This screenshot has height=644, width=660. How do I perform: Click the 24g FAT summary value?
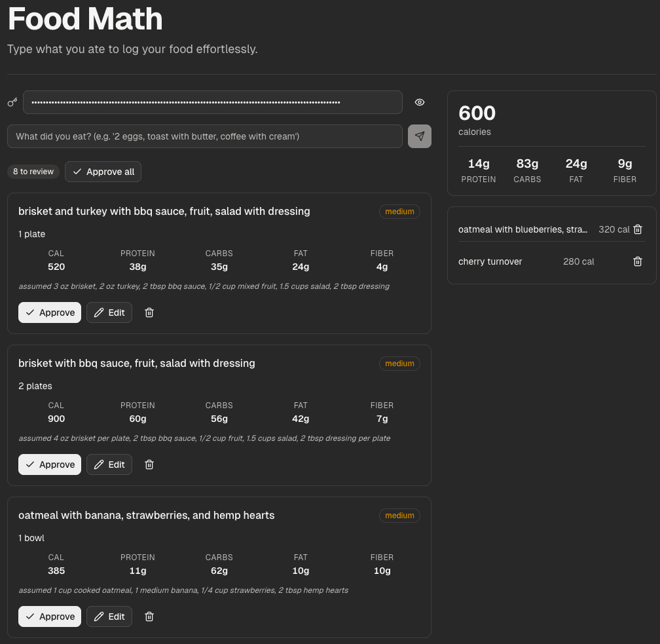point(576,163)
